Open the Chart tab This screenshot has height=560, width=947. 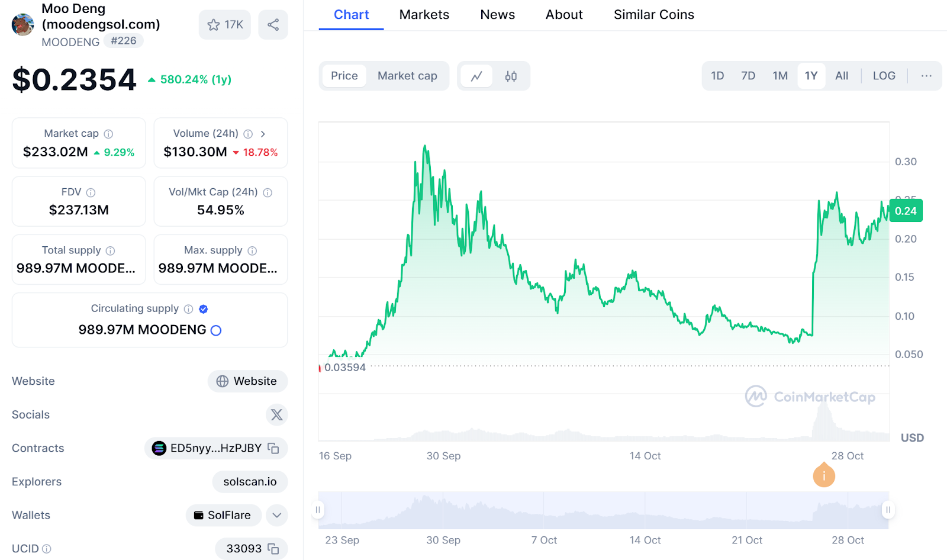(x=351, y=15)
